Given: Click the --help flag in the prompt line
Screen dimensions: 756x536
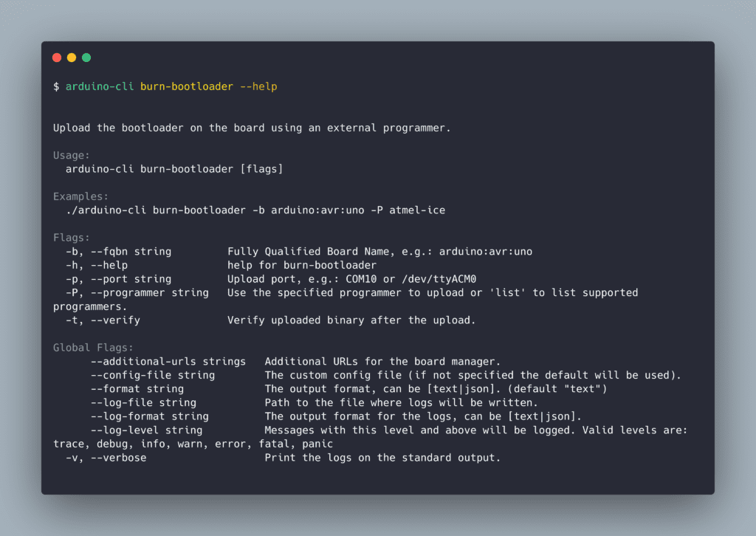Looking at the screenshot, I should tap(258, 87).
